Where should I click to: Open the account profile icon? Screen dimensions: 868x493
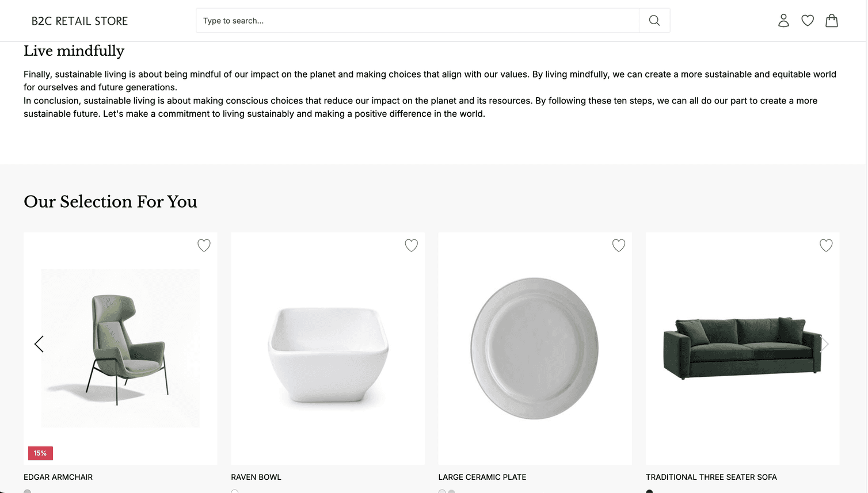pyautogui.click(x=783, y=20)
